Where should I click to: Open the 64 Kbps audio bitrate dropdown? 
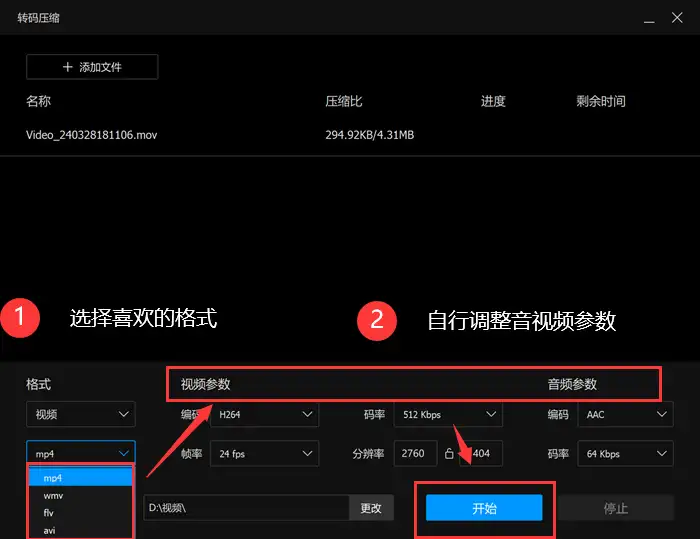[625, 453]
